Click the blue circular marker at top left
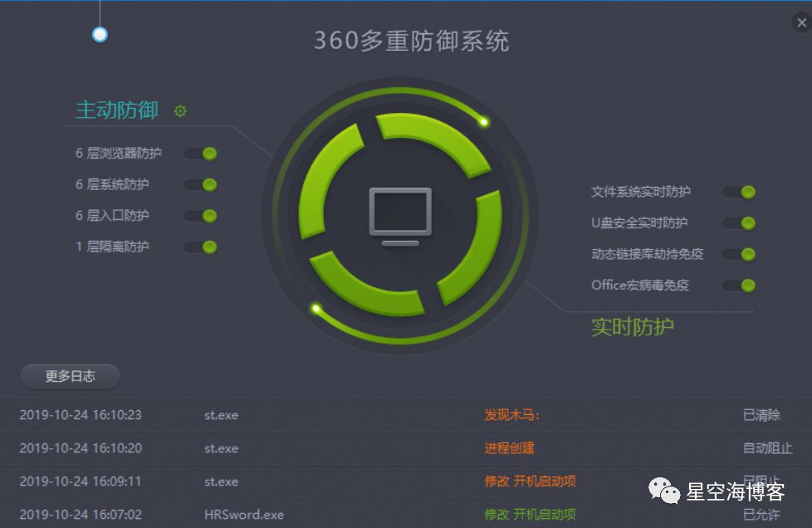The image size is (812, 528). tap(100, 35)
